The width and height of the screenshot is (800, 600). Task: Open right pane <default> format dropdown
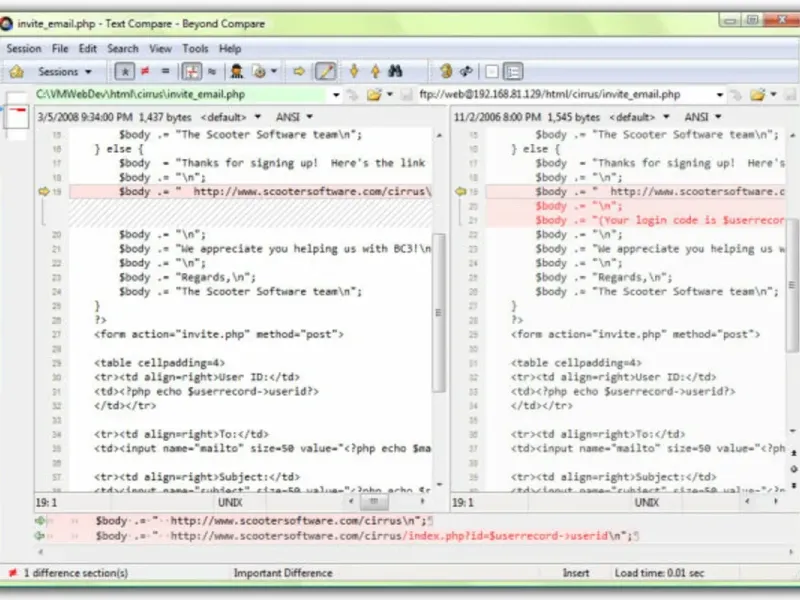(x=639, y=117)
